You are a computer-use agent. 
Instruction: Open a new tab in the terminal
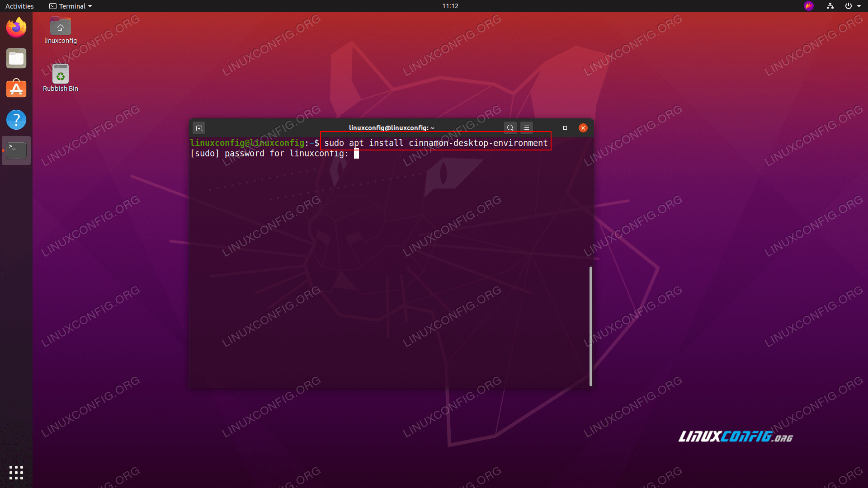[x=199, y=128]
